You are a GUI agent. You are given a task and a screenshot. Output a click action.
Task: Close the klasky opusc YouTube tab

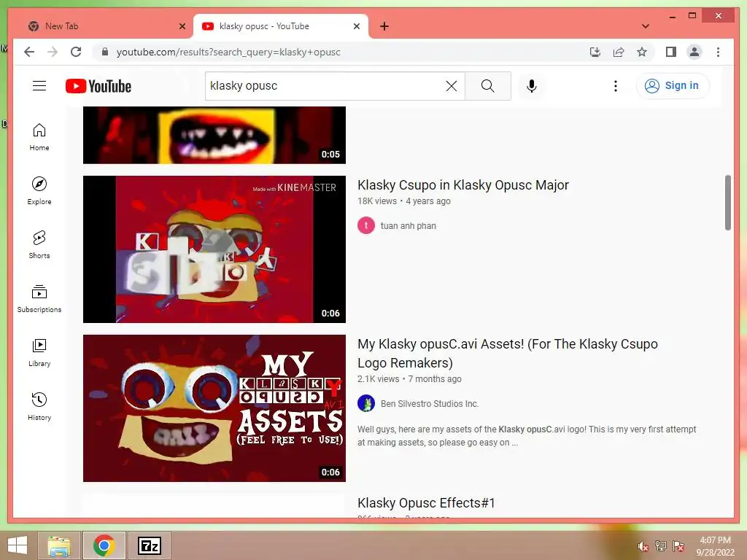click(x=356, y=26)
